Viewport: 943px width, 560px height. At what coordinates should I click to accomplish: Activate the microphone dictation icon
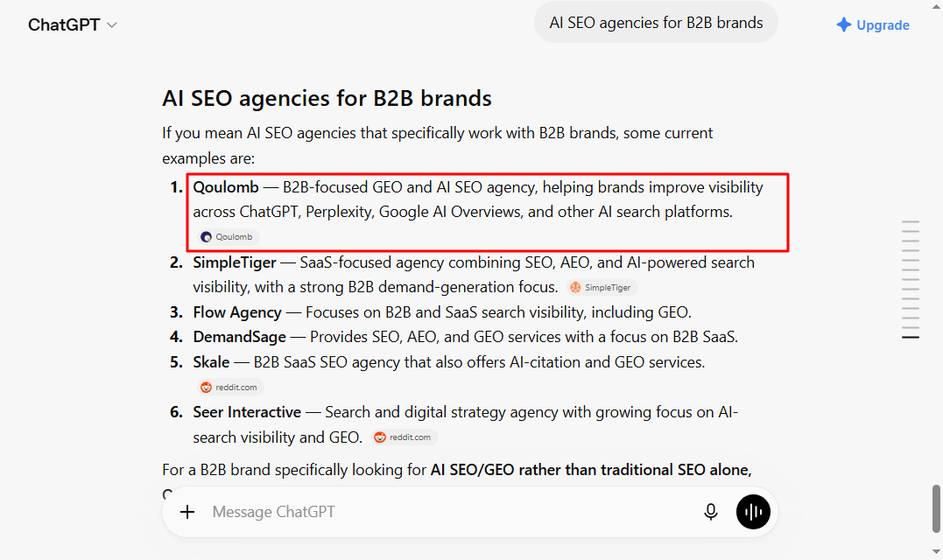[x=711, y=512]
